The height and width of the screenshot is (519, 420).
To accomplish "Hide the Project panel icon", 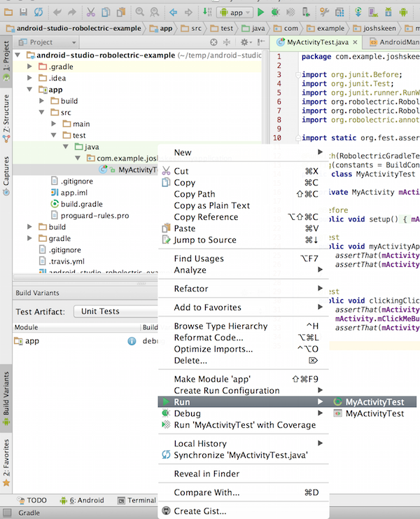I will 261,42.
